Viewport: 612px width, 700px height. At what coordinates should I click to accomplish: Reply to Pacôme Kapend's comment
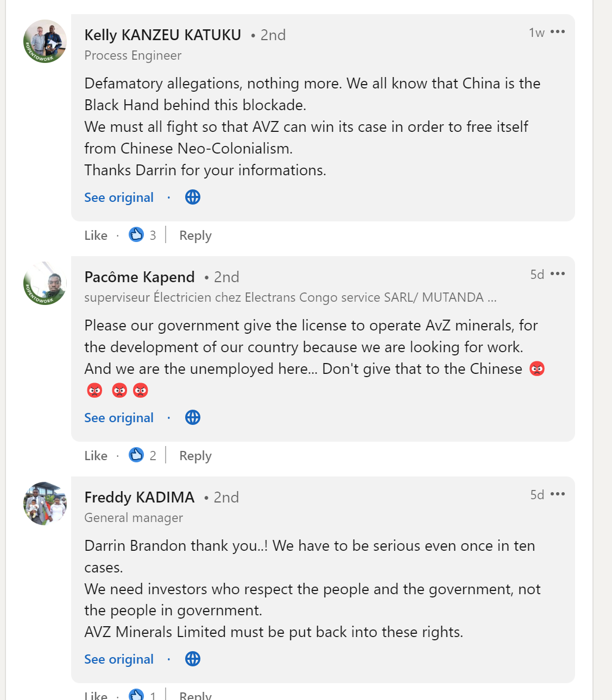(195, 456)
